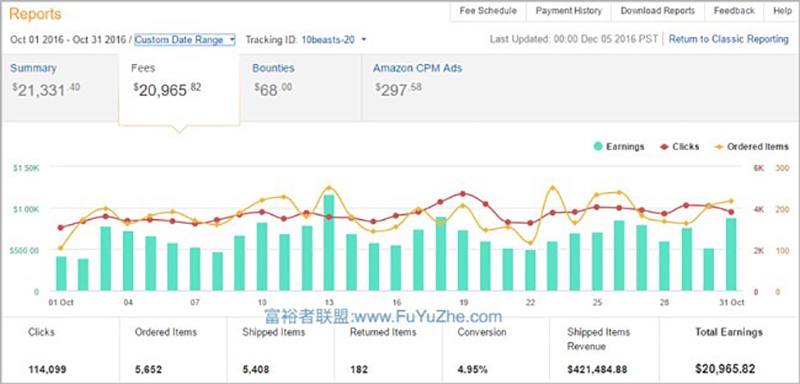Image resolution: width=800 pixels, height=384 pixels.
Task: Click Total Earnings value $20,965.82
Action: [725, 369]
